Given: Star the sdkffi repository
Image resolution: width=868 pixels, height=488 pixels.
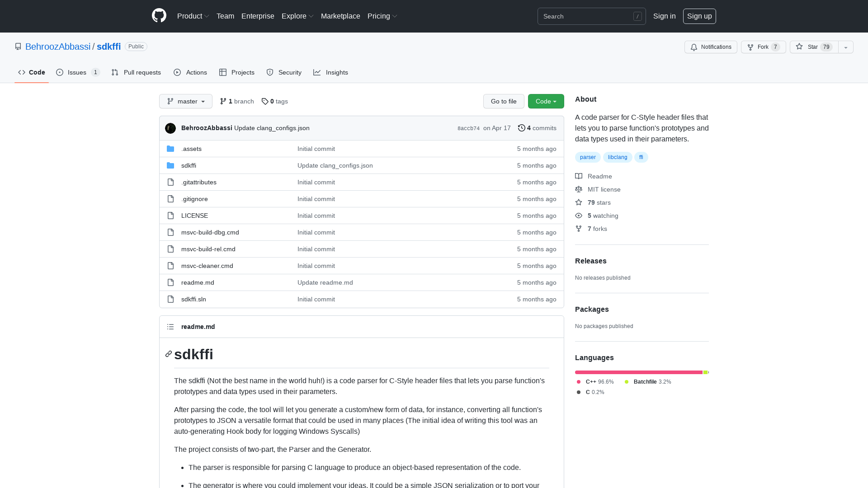Looking at the screenshot, I should point(814,47).
